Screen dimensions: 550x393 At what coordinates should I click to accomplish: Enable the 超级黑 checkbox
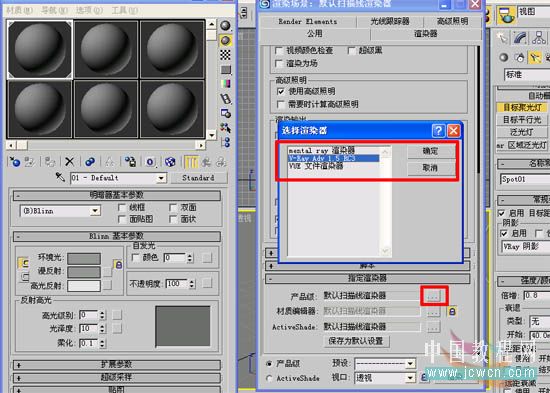tap(351, 51)
